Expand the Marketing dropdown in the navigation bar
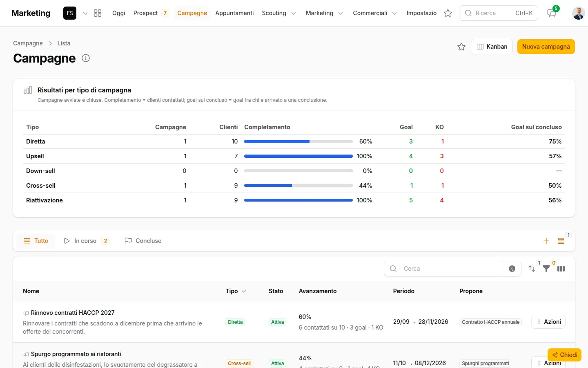Viewport: 588px width, 368px height. tap(324, 13)
